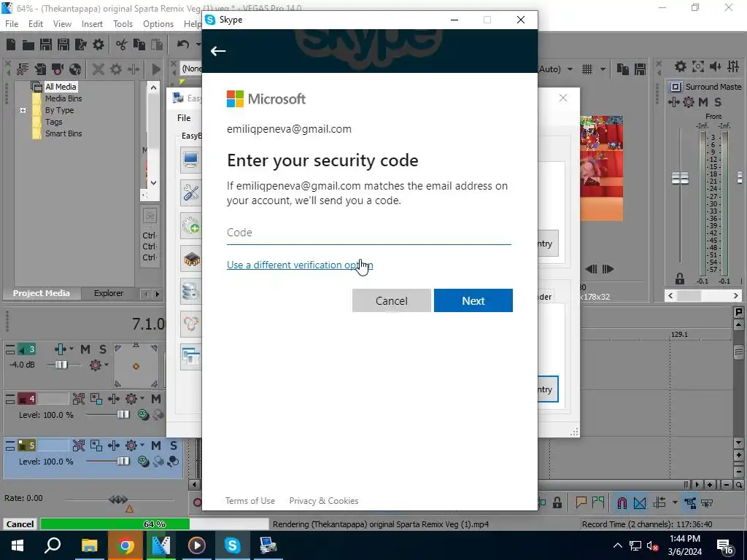Open track 5 FX dropdown arrow
747x560 pixels.
(142, 445)
